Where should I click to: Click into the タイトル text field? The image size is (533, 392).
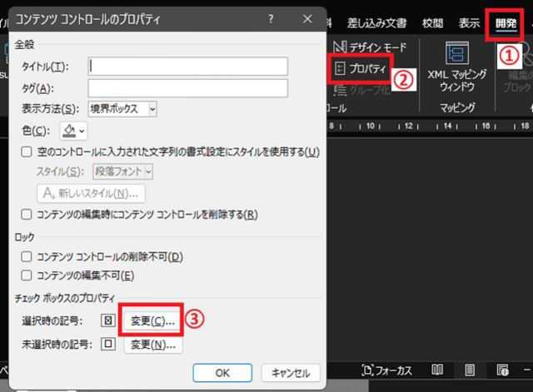pos(187,66)
